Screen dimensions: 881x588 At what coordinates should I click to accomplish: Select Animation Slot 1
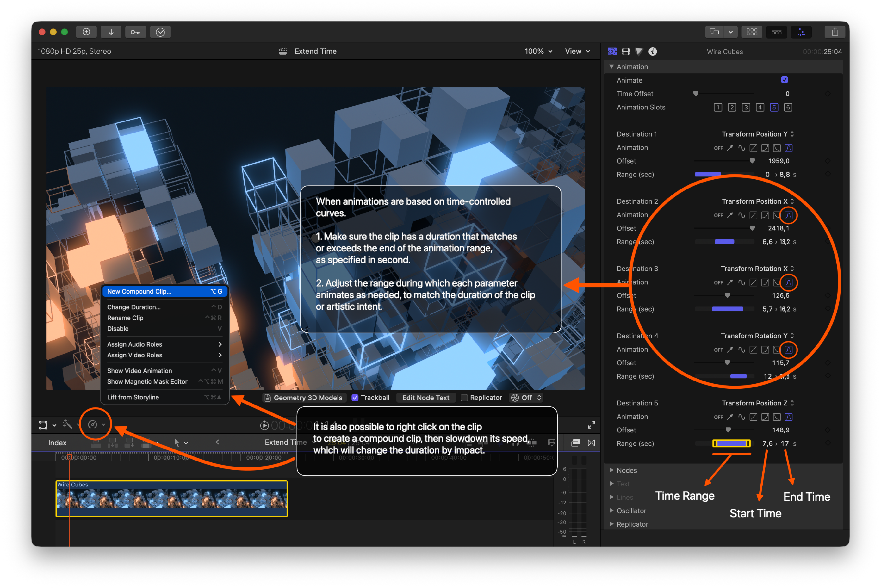[718, 107]
